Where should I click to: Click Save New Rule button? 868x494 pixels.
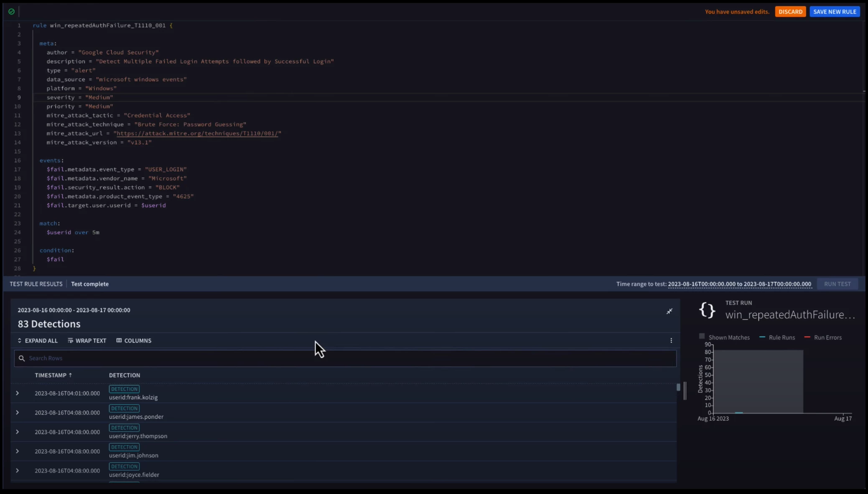[x=835, y=12]
